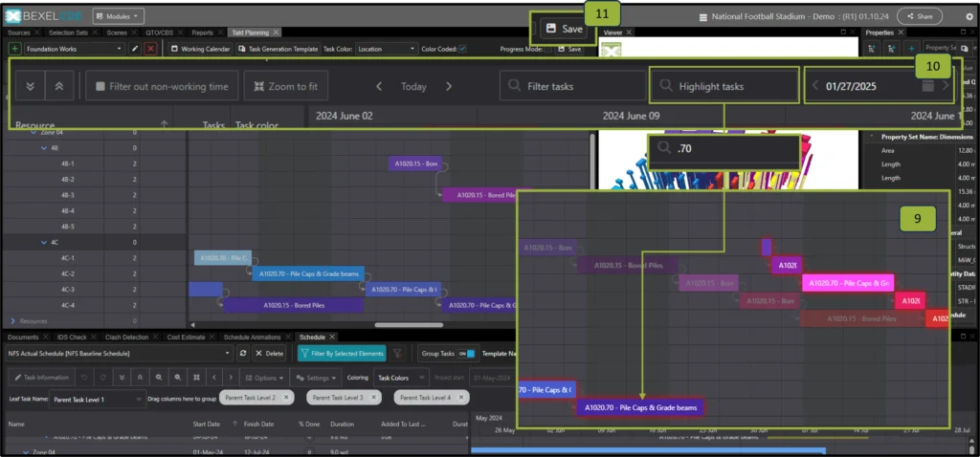Open the Foundation Works plan dropdown
This screenshot has width=980, height=457.
point(75,49)
